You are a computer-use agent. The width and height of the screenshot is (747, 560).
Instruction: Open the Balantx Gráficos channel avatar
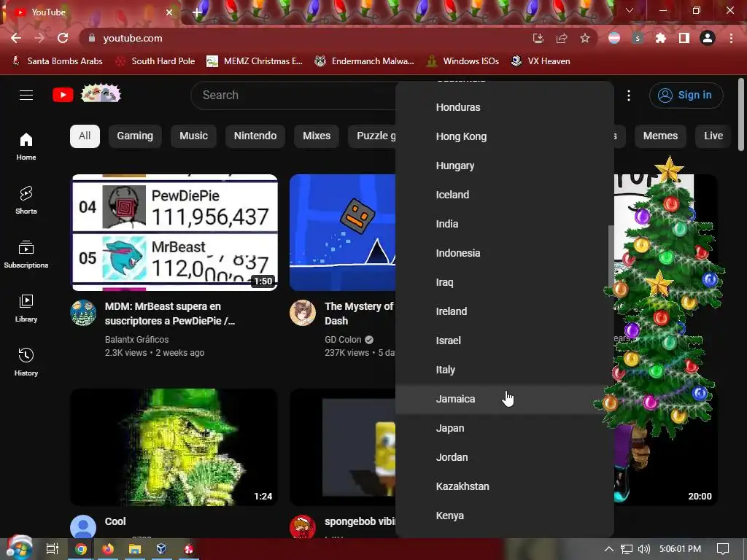coord(83,313)
